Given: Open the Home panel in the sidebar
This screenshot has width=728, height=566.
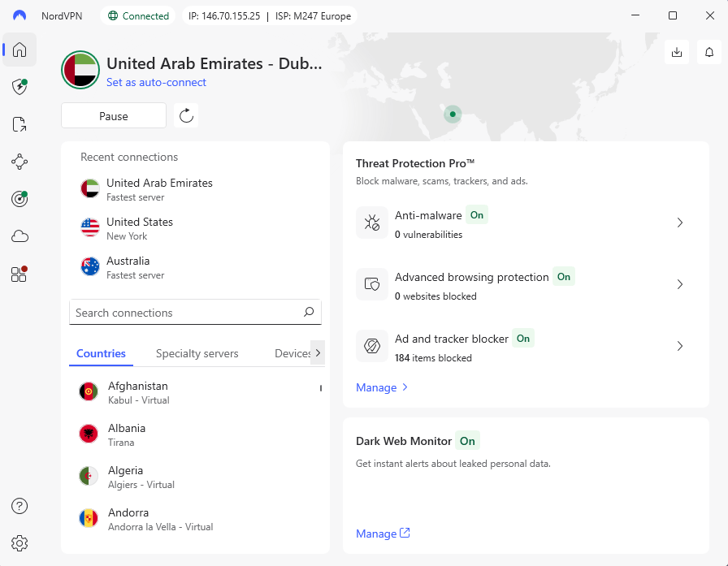Looking at the screenshot, I should click(x=19, y=50).
